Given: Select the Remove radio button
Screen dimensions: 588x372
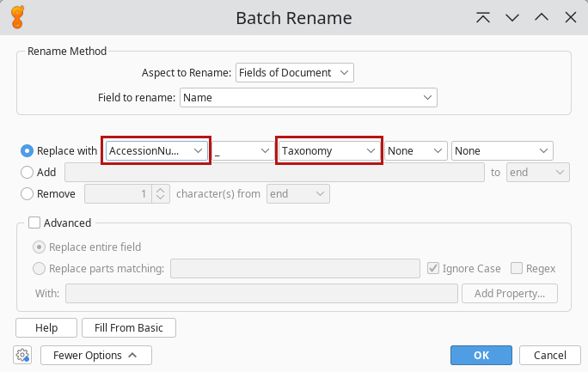Looking at the screenshot, I should pos(28,193).
